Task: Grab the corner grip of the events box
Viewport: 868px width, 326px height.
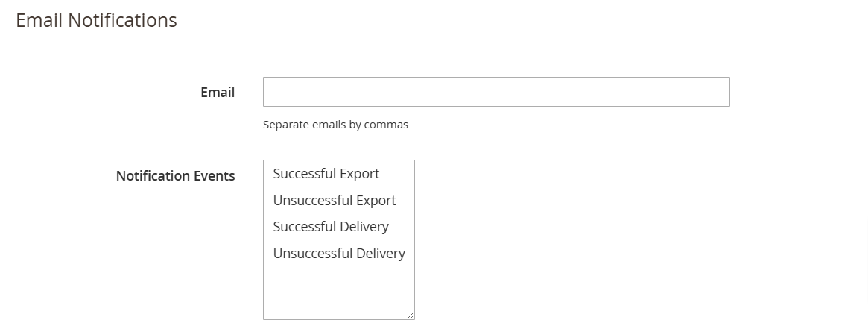Action: [x=410, y=316]
